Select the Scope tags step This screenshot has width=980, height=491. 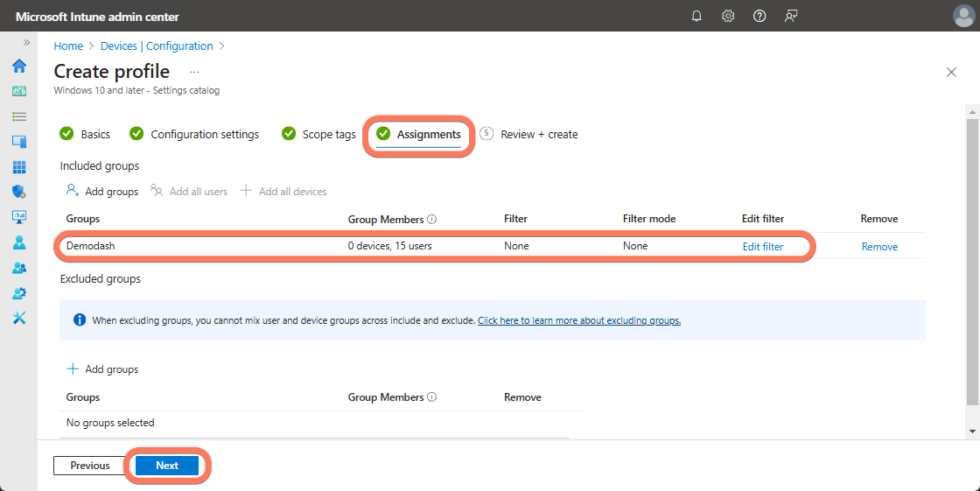[x=328, y=134]
